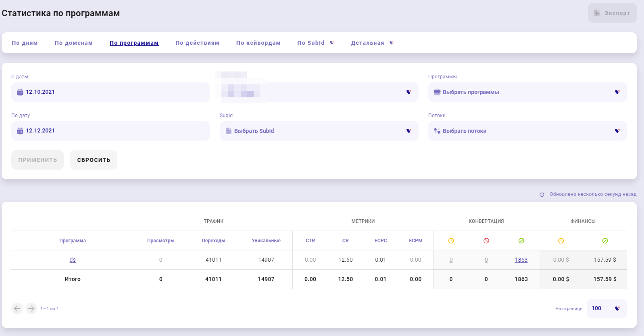Open the По кейвордам tab

(258, 43)
